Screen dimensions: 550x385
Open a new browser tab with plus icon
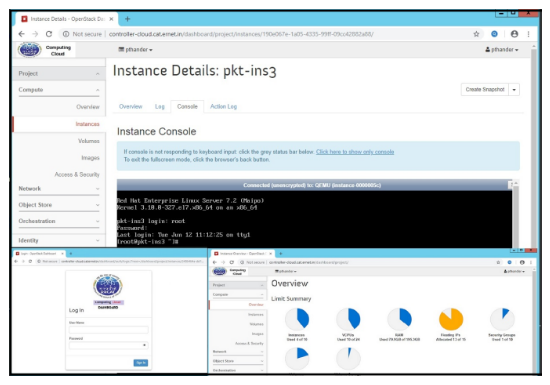[x=127, y=19]
